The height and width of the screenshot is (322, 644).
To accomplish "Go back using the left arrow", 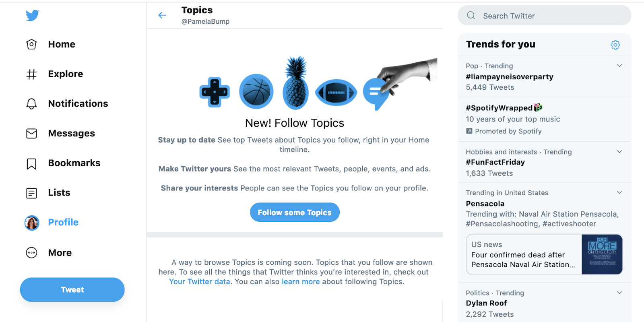I will pos(162,15).
